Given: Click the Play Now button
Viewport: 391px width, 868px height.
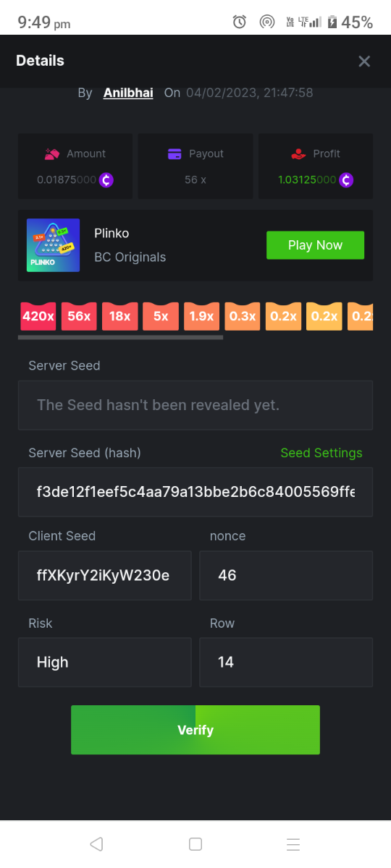Looking at the screenshot, I should pos(315,245).
